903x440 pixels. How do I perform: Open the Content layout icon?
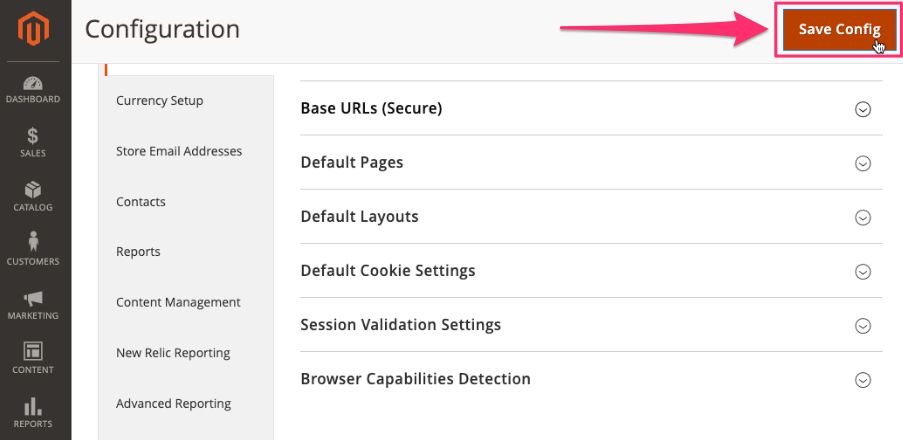[33, 351]
